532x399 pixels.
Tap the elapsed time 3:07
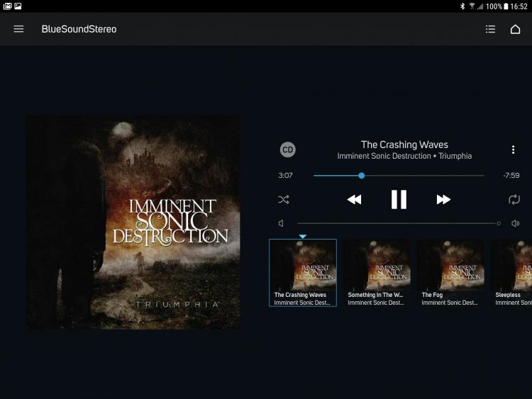[285, 176]
